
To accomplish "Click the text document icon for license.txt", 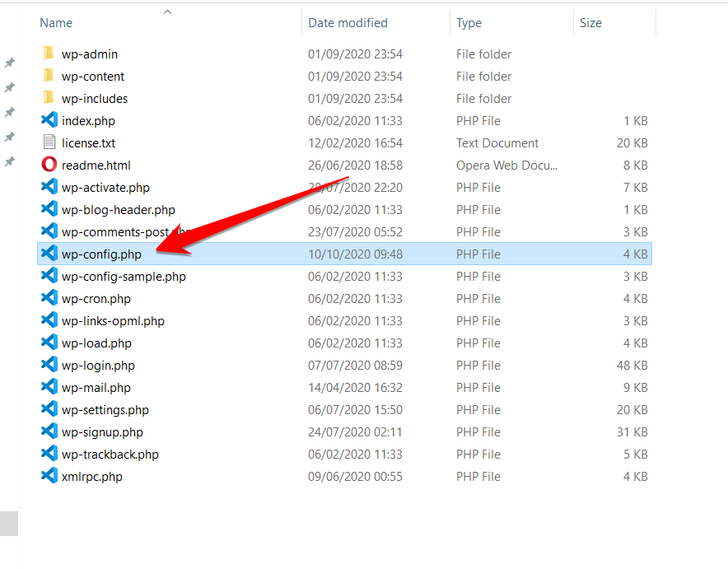I will click(x=49, y=142).
